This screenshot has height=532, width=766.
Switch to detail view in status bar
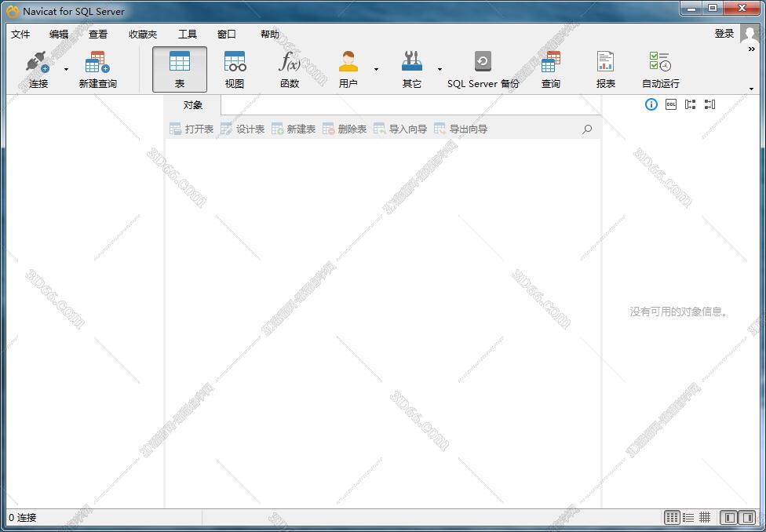(705, 517)
